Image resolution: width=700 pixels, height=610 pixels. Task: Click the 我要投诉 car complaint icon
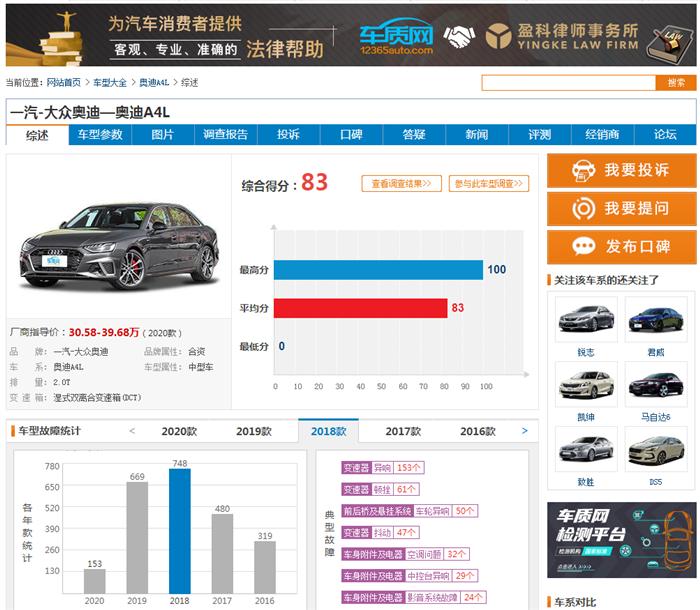pyautogui.click(x=583, y=170)
